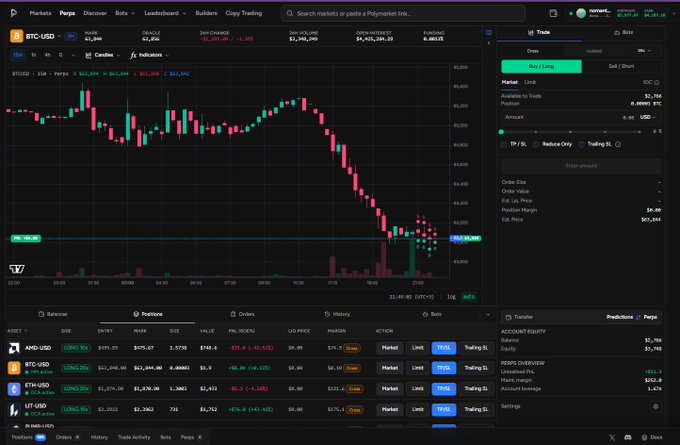Click the AMD-USD asset icon in positions

[x=14, y=348]
